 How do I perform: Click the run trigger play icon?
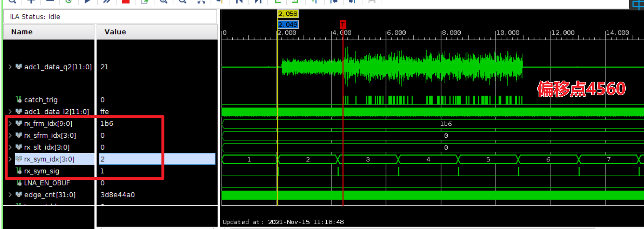[88, 1]
